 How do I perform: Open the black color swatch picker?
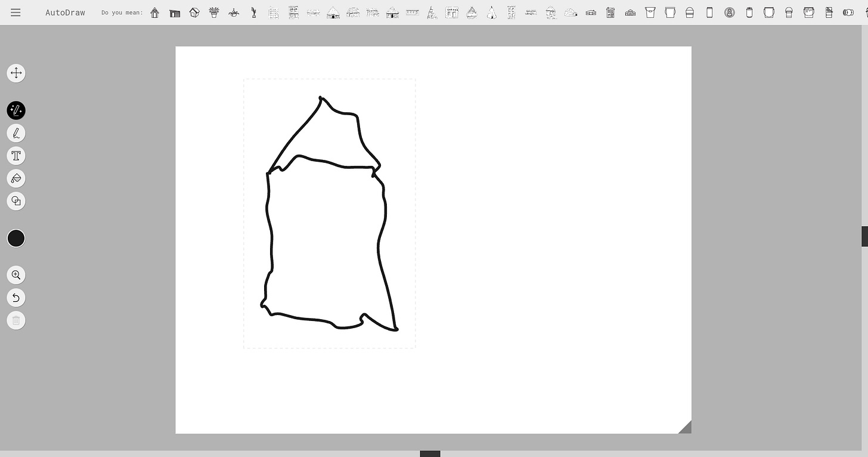pyautogui.click(x=16, y=238)
